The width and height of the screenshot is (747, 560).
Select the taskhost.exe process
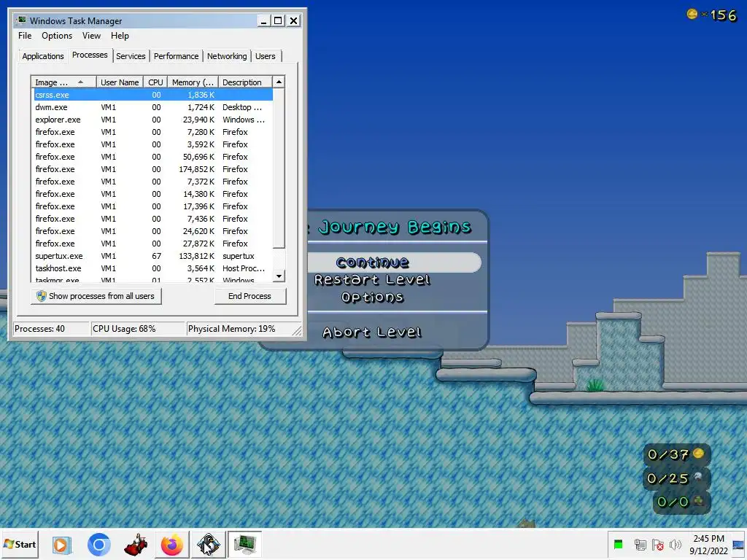[152, 268]
